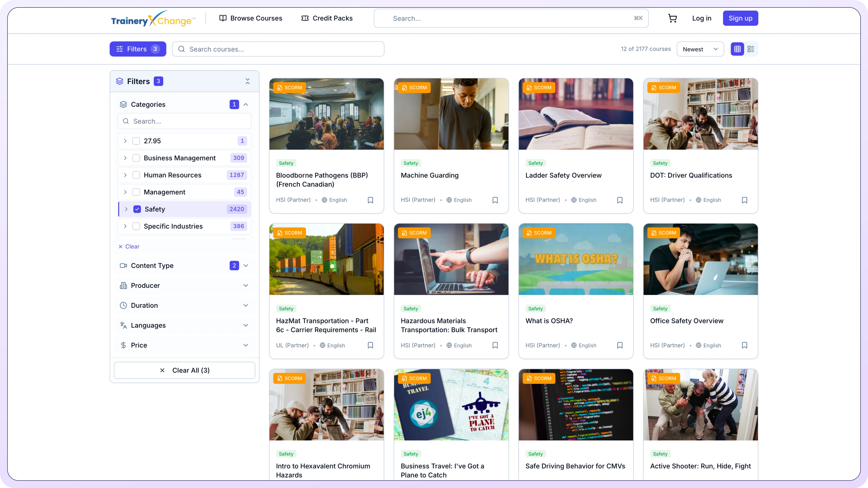Uncheck the Safety category filter

(x=137, y=209)
